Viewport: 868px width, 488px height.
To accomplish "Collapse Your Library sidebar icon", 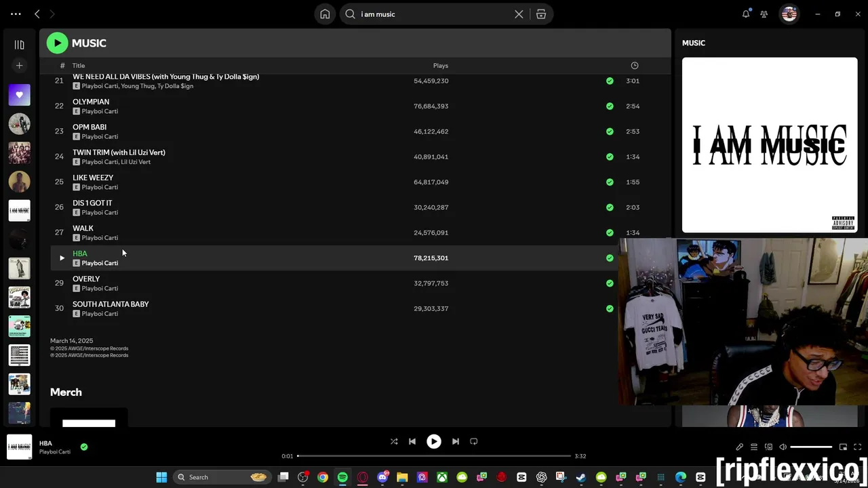I will pos(19,45).
